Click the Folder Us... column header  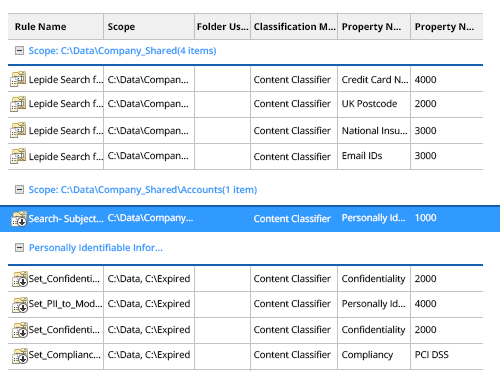pos(222,27)
